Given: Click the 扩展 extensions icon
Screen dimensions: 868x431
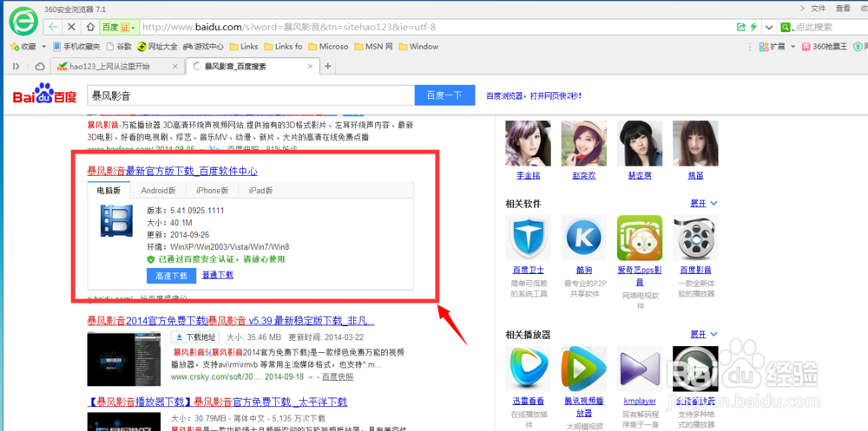Looking at the screenshot, I should pyautogui.click(x=764, y=47).
